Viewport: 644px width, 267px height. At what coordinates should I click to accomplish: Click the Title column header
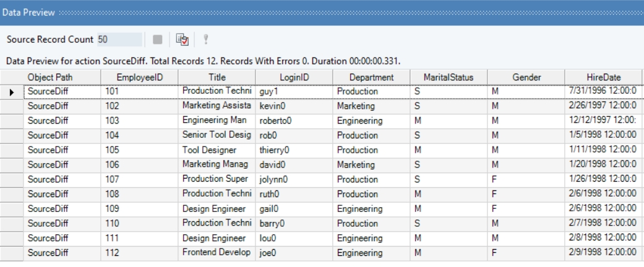click(217, 77)
